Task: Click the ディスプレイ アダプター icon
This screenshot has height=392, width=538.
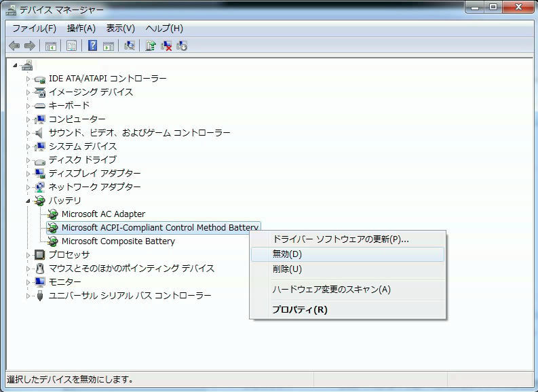Action: (x=40, y=174)
